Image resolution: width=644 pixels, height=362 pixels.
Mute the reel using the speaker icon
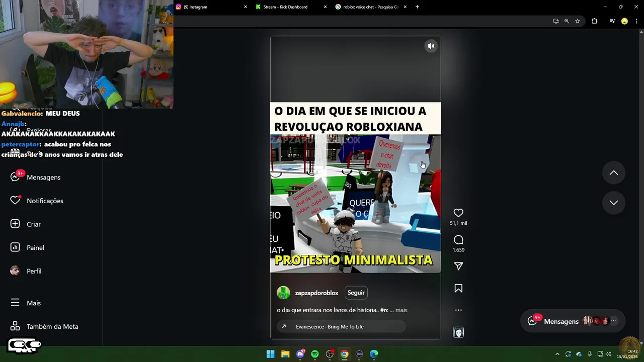coord(431,46)
